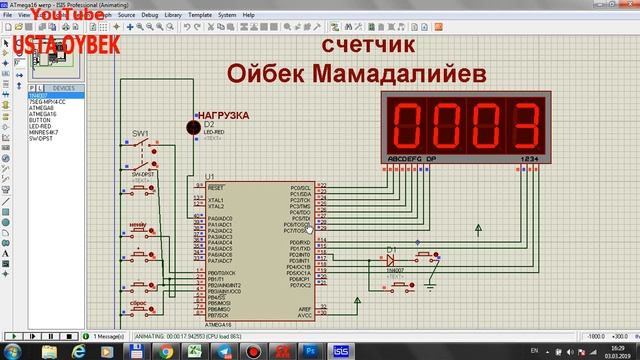640x360 pixels.
Task: Zoom out of the schematic
Action: click(150, 27)
